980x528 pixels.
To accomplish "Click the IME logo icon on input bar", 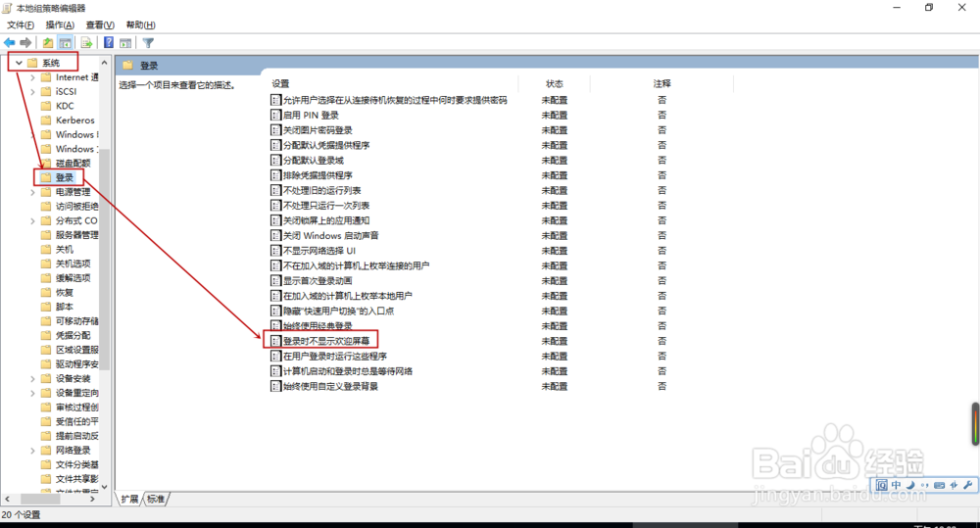I will (x=881, y=485).
